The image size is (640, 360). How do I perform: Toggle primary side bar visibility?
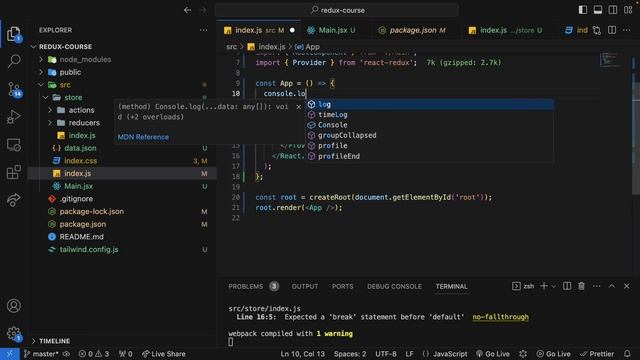point(583,10)
